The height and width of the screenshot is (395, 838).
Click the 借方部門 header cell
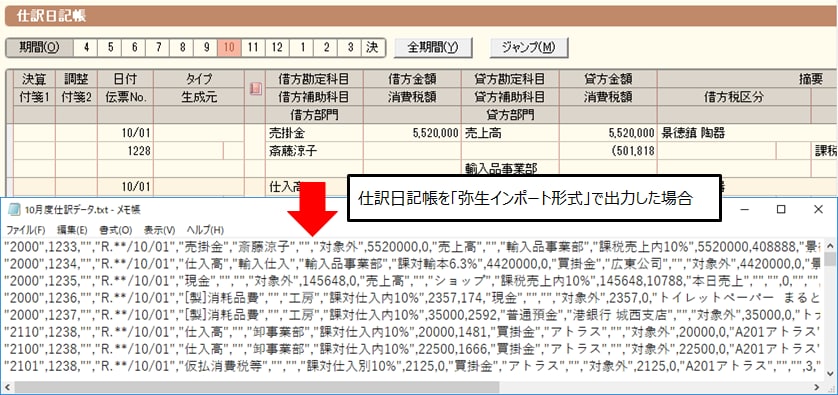[314, 115]
